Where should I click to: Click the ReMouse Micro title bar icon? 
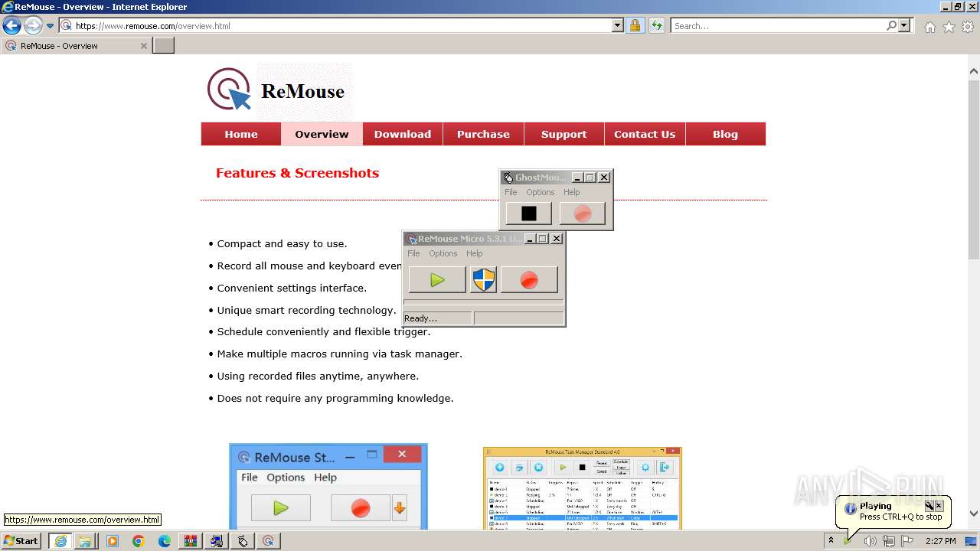[411, 239]
